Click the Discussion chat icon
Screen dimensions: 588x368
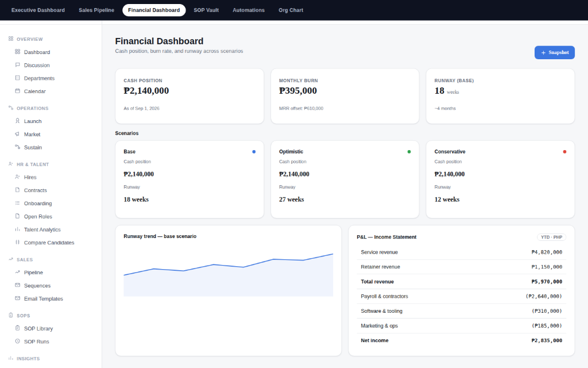17,65
